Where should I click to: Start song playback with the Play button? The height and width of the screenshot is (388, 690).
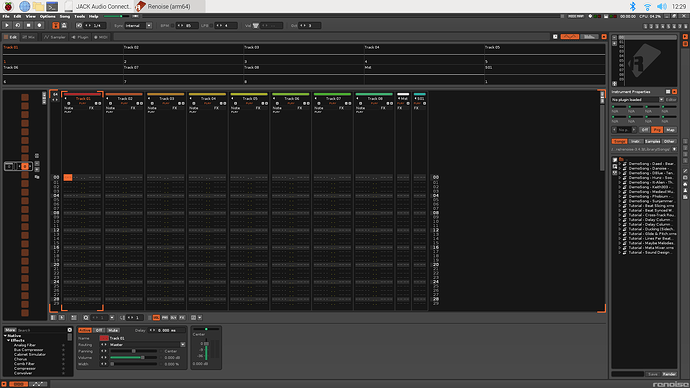pyautogui.click(x=7, y=26)
